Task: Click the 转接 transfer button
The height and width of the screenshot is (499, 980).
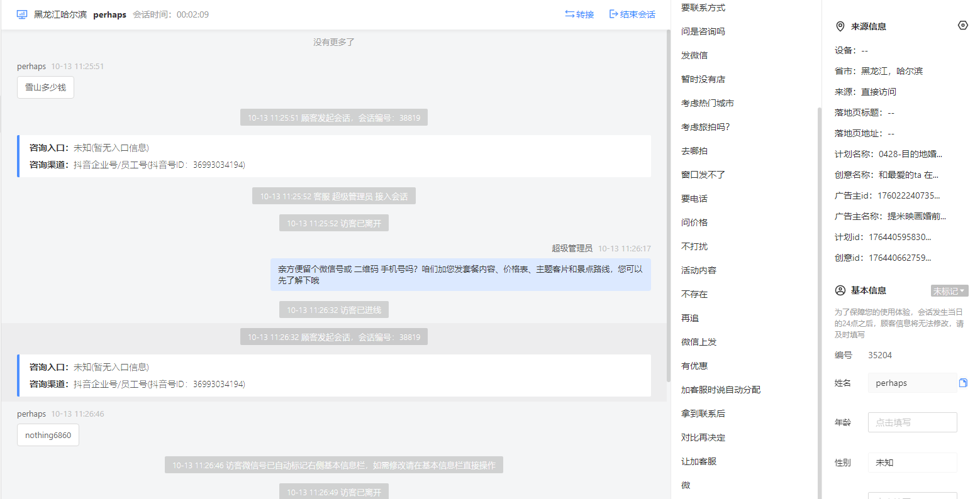Action: point(579,14)
